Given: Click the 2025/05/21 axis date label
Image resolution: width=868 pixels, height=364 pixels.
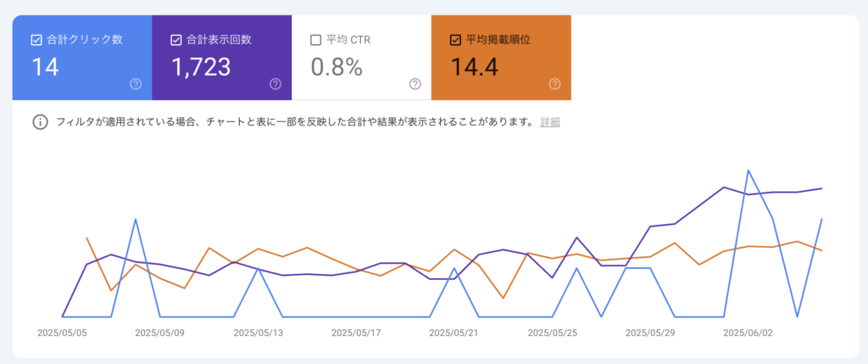Looking at the screenshot, I should pos(454,333).
